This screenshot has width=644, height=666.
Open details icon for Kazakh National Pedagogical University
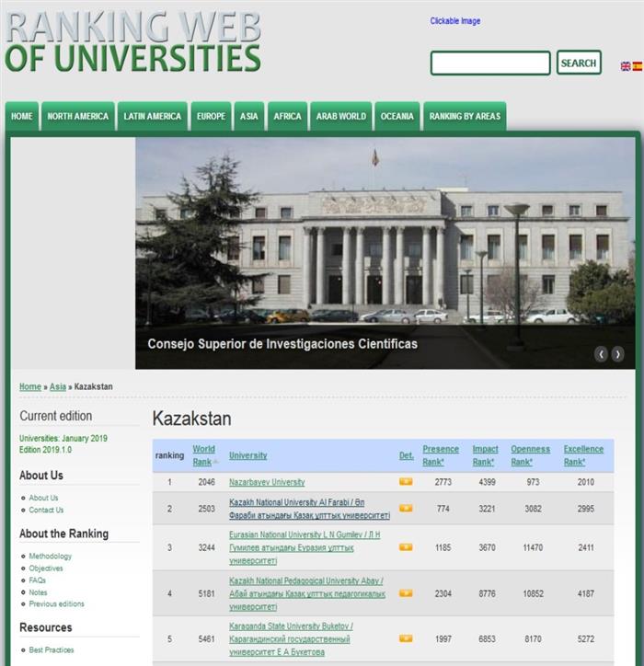click(406, 593)
